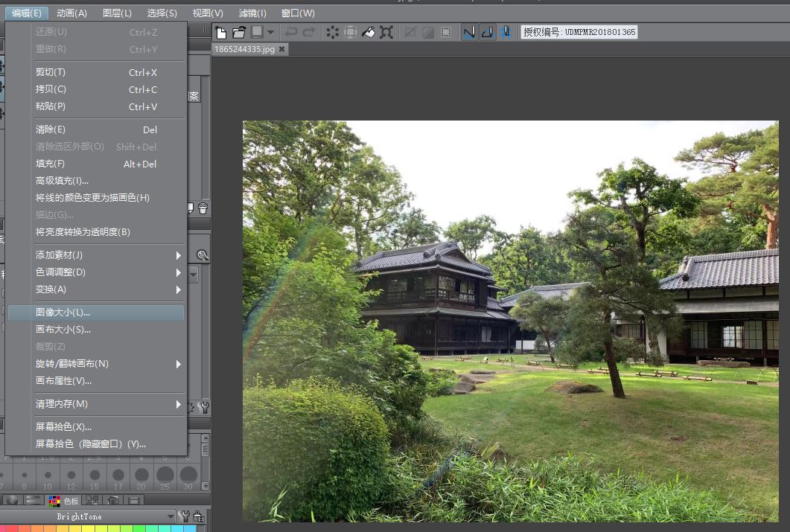
Task: Toggle Snap to grid in toolbar
Action: [506, 32]
